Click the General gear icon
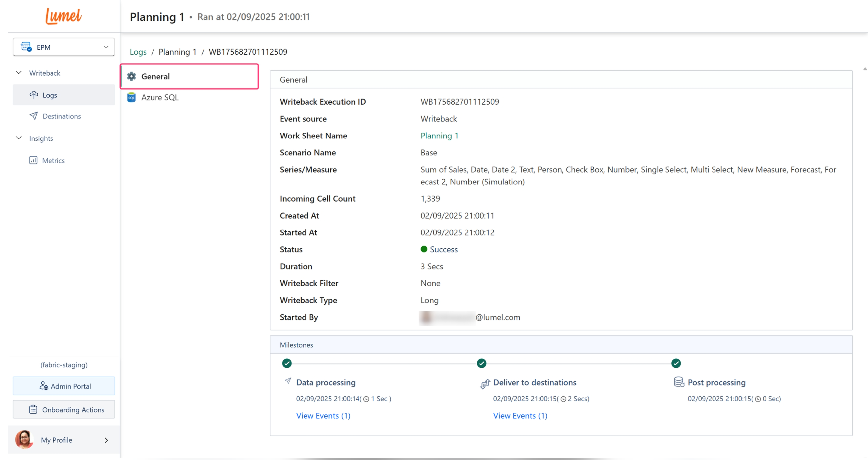 tap(131, 76)
